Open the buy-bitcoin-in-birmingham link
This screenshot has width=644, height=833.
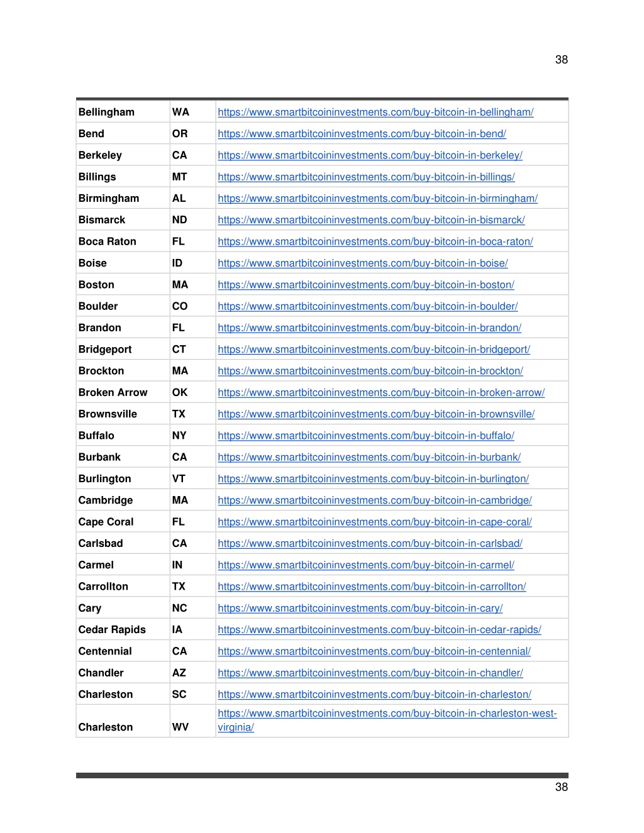click(377, 199)
